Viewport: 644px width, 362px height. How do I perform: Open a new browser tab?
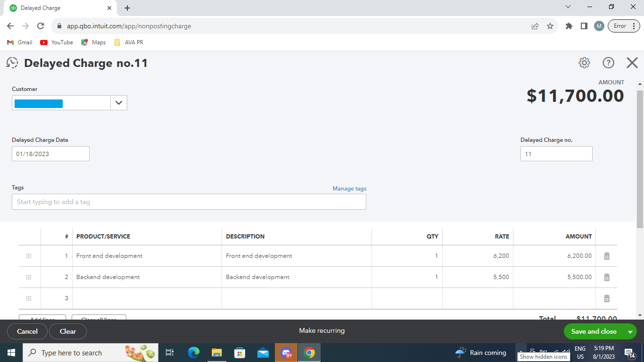(127, 8)
